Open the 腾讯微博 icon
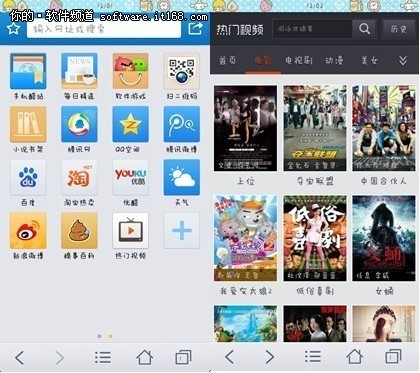420x373 pixels. click(x=182, y=124)
